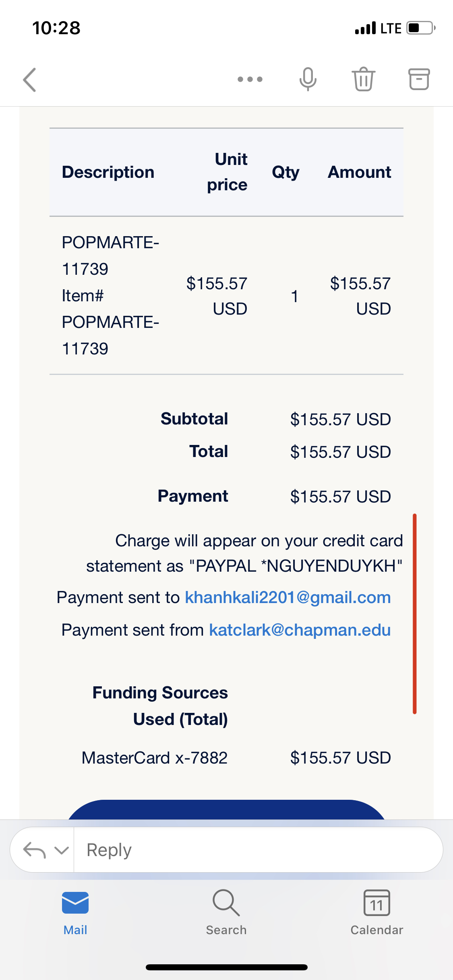Tap the red vertical scroll indicator
The width and height of the screenshot is (453, 980).
pos(414,614)
